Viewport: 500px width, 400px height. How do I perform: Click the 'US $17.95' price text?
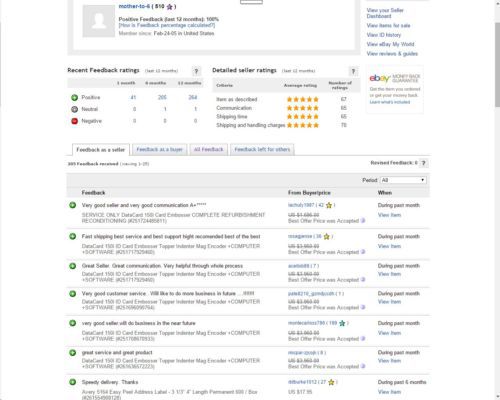tap(300, 392)
